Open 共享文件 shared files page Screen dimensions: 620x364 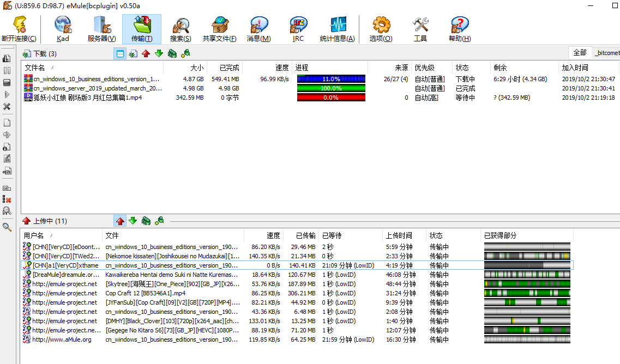tap(219, 28)
